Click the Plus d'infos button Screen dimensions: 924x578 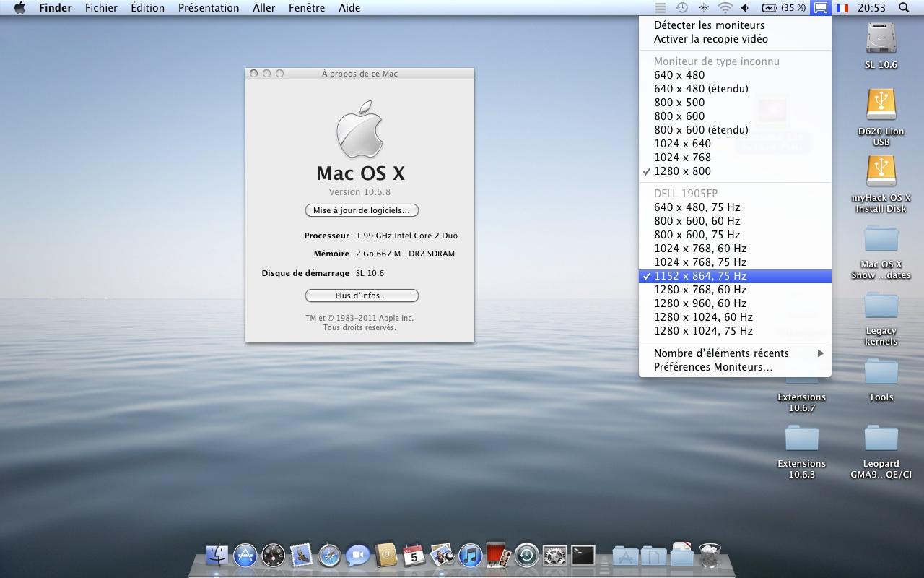[362, 296]
